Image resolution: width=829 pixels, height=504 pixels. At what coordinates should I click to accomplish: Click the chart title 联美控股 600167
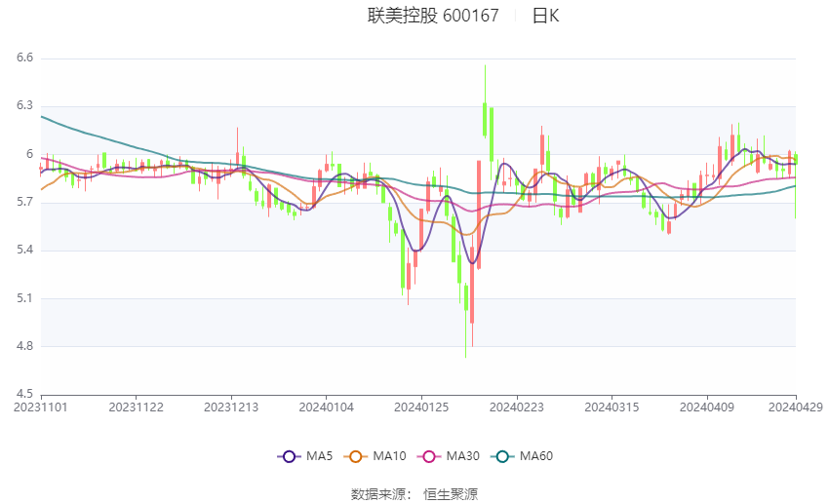tap(433, 16)
